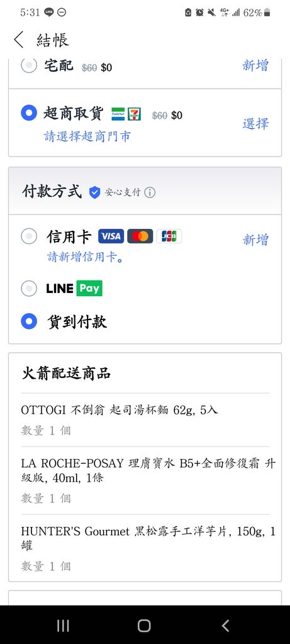This screenshot has height=644, width=290.
Task: Open the 安心支付 info circle icon
Action: coord(150,192)
